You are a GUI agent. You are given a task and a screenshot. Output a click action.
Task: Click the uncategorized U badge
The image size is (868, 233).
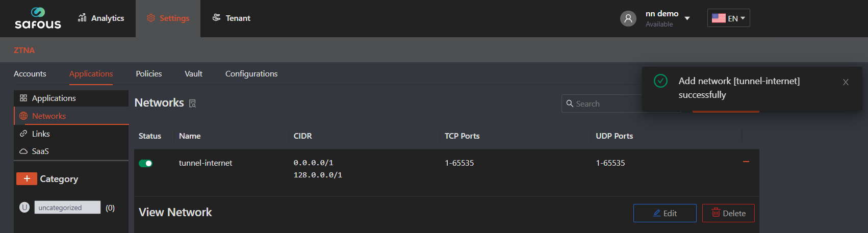[24, 207]
